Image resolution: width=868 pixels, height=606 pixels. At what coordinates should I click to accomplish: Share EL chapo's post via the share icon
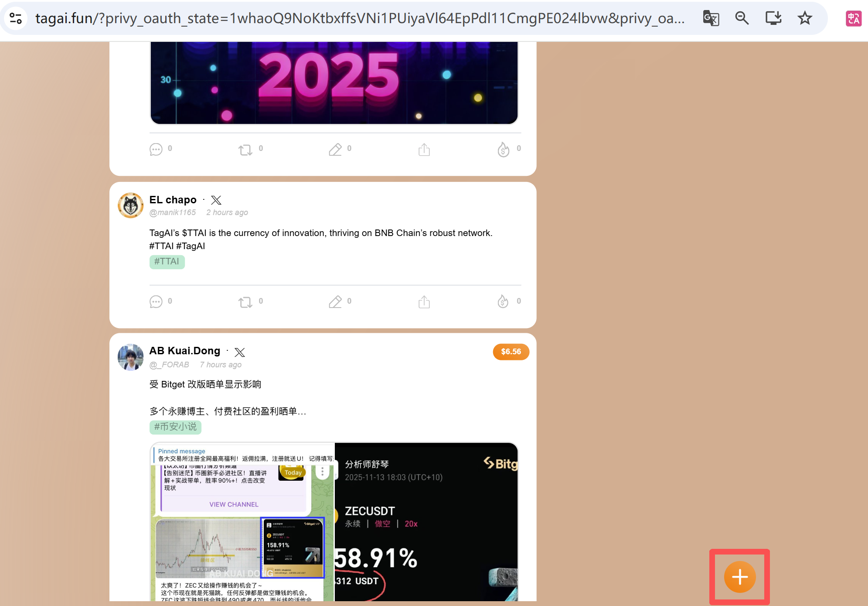[424, 301]
